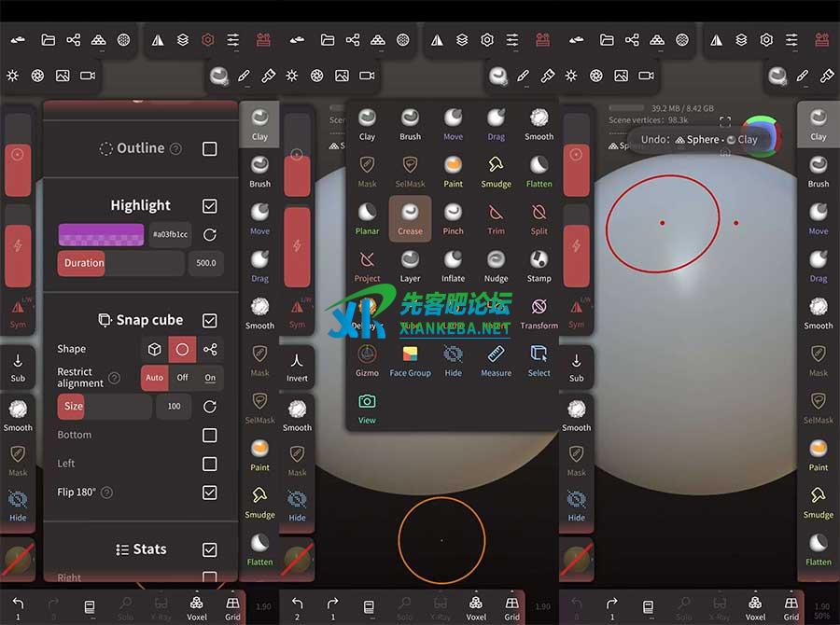Image resolution: width=840 pixels, height=625 pixels.
Task: Choose the Inflate tool
Action: (x=453, y=264)
